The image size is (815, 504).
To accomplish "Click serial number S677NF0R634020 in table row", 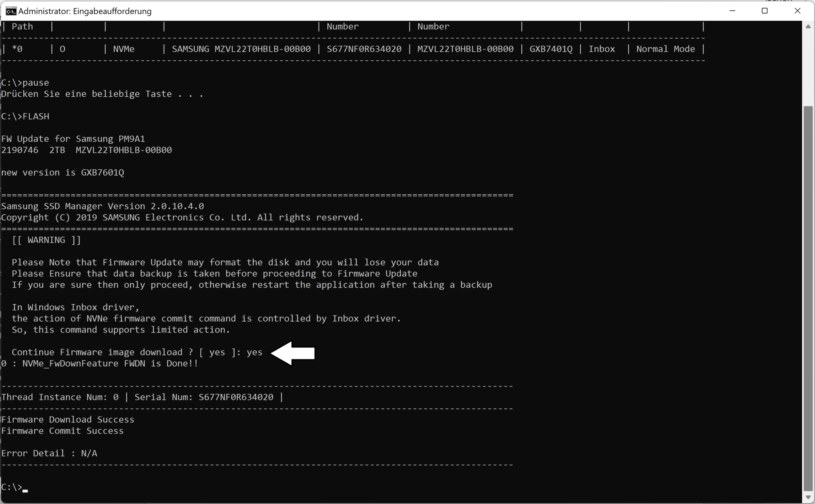I will coord(364,49).
